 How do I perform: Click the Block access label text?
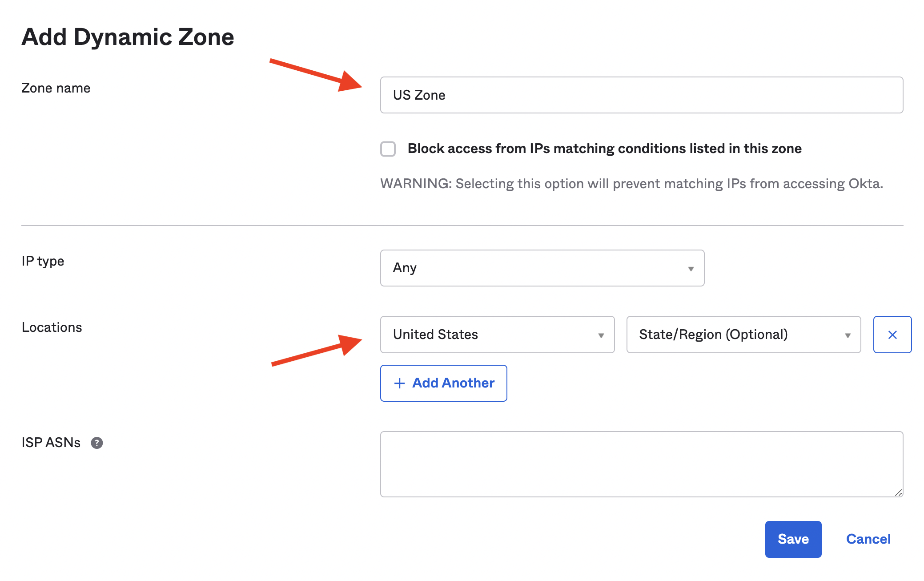604,149
